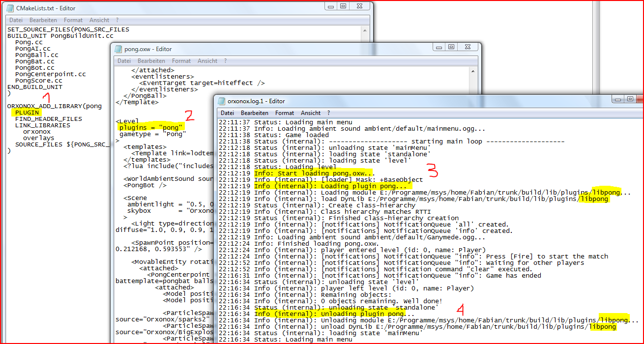Open Ansicht menu in CMakeLists.txt editor

tap(99, 20)
